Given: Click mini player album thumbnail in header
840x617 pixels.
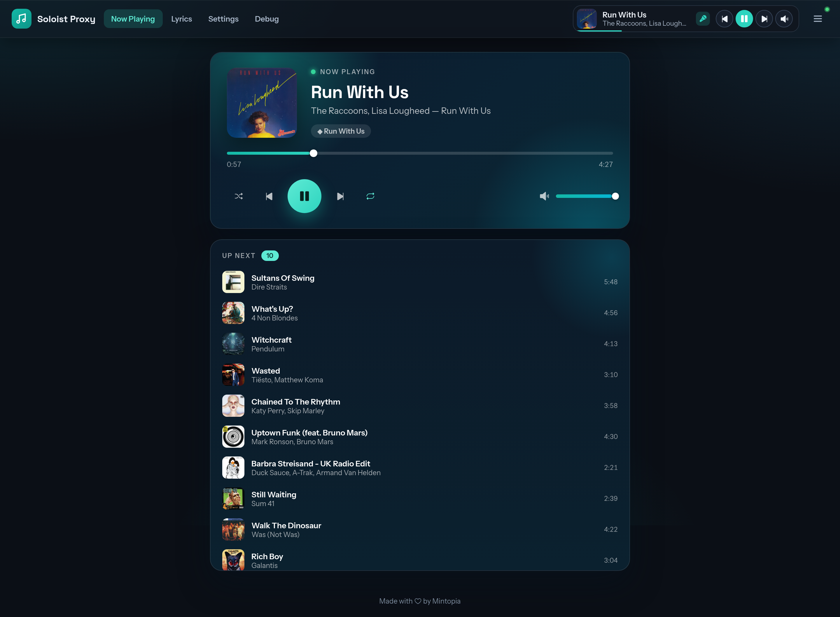Looking at the screenshot, I should (587, 19).
